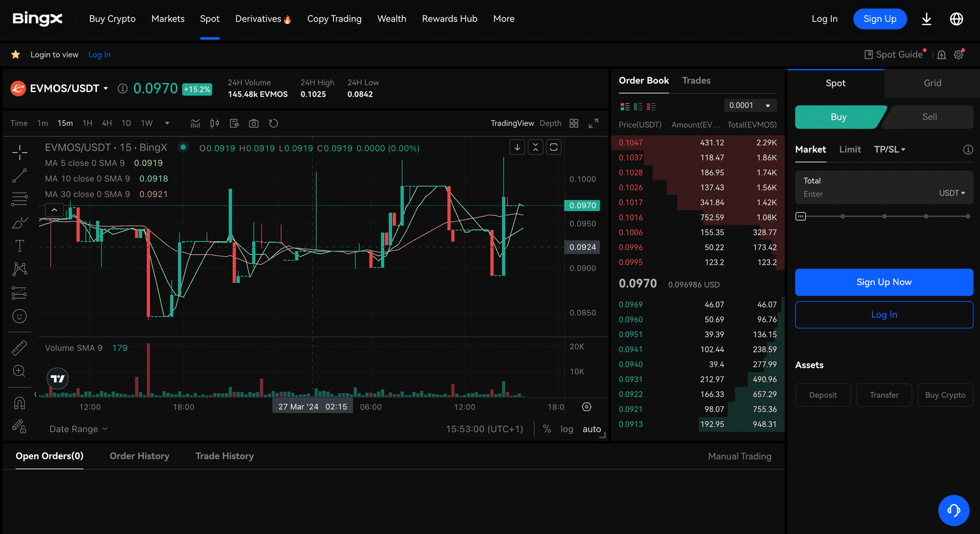Click the download app icon
This screenshot has width=980, height=534.
point(926,19)
